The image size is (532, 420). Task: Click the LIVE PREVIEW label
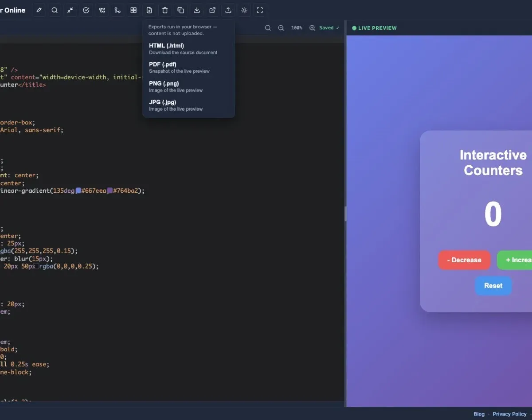point(377,28)
